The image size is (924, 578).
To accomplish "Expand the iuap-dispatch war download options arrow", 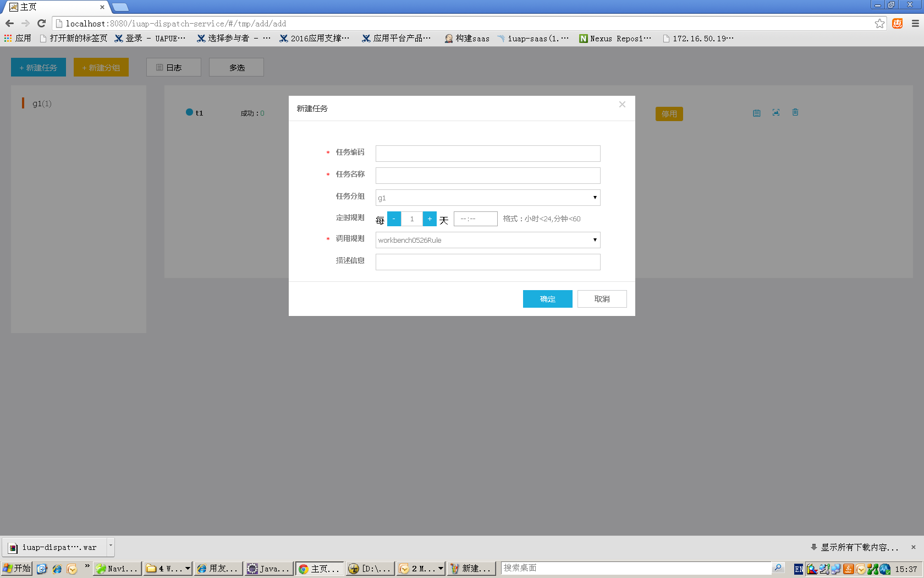I will click(111, 547).
